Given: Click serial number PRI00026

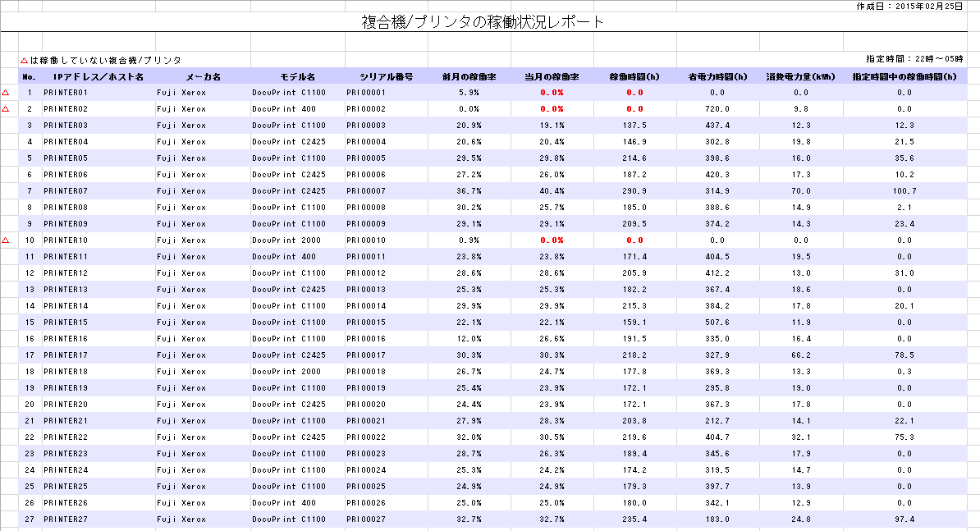Looking at the screenshot, I should tap(366, 503).
